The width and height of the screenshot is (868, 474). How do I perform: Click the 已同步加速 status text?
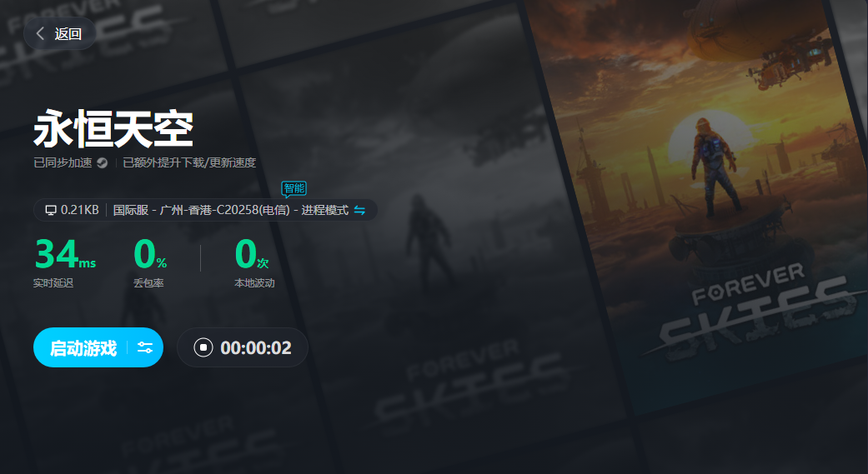[63, 162]
